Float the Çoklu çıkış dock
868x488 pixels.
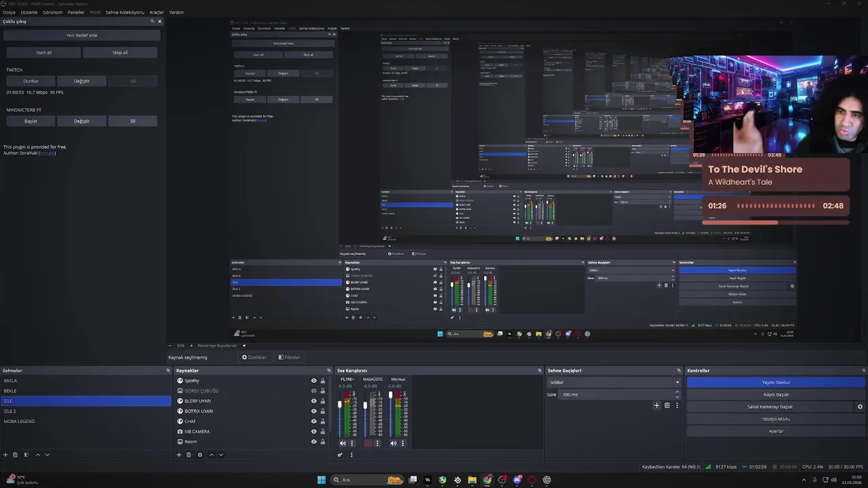click(152, 21)
